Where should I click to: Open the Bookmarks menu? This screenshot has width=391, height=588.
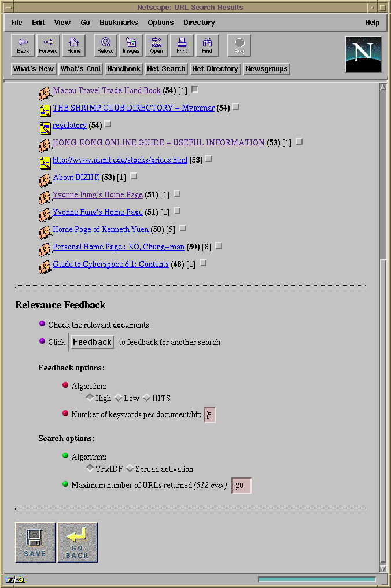[119, 23]
